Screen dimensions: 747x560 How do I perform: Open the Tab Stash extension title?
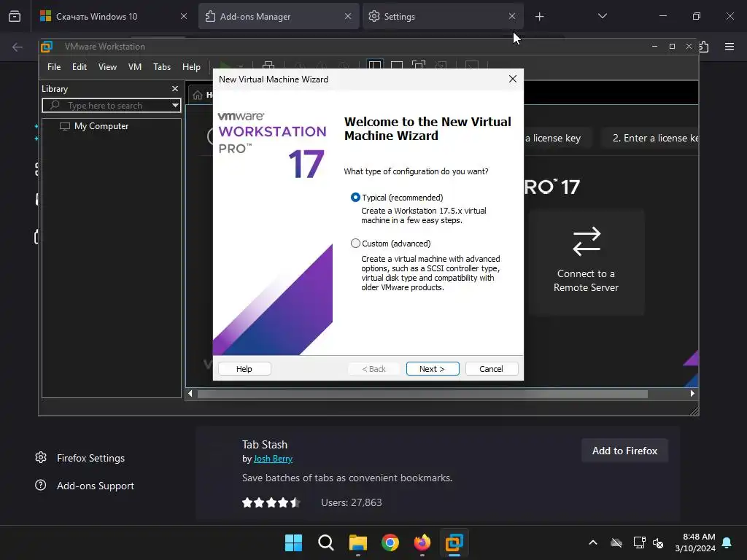coord(265,444)
